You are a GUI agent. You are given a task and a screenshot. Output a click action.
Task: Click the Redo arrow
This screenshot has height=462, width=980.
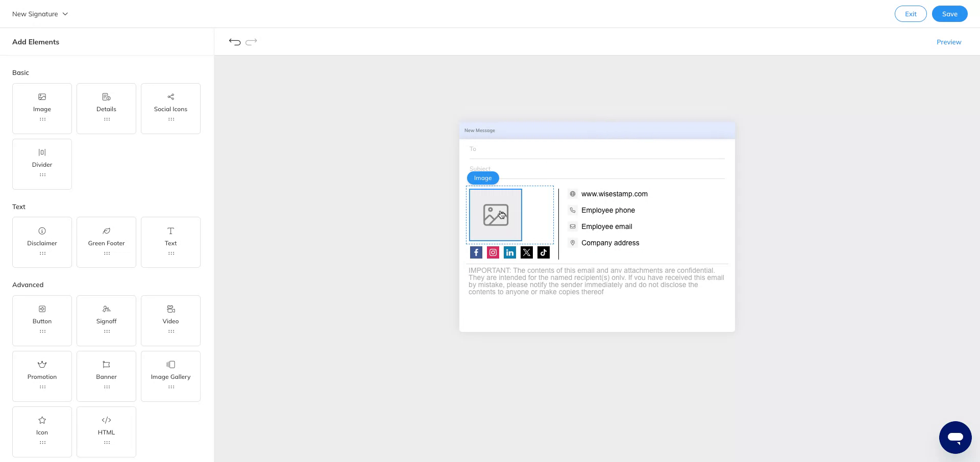pyautogui.click(x=251, y=42)
